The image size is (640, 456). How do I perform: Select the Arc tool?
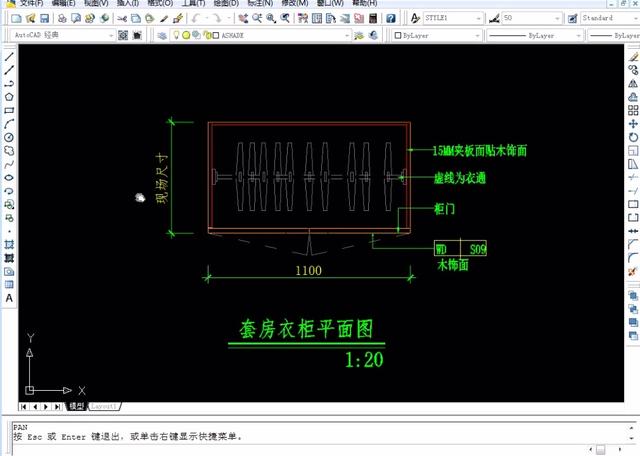pos(9,124)
